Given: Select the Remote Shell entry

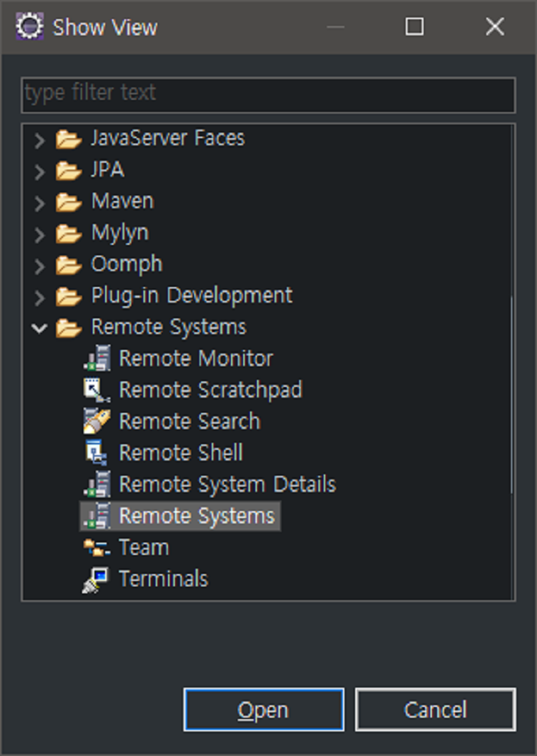Looking at the screenshot, I should tap(180, 453).
